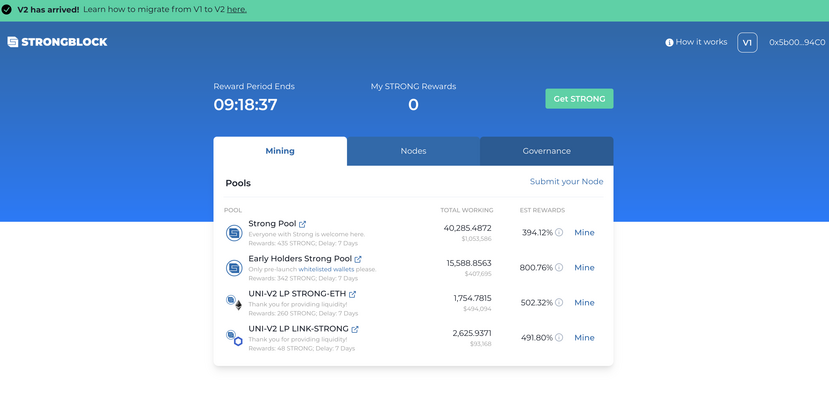
Task: Switch to the Governance tab
Action: 547,151
